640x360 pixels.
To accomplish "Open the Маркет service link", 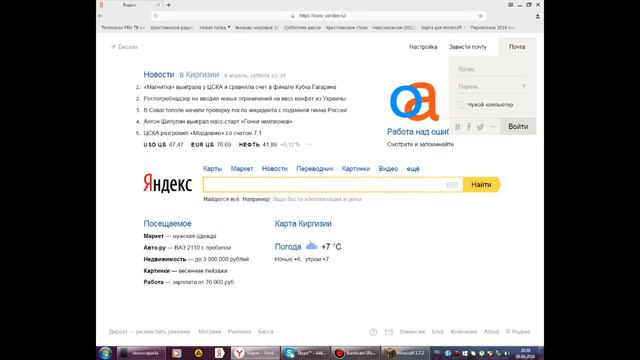I will click(x=242, y=169).
